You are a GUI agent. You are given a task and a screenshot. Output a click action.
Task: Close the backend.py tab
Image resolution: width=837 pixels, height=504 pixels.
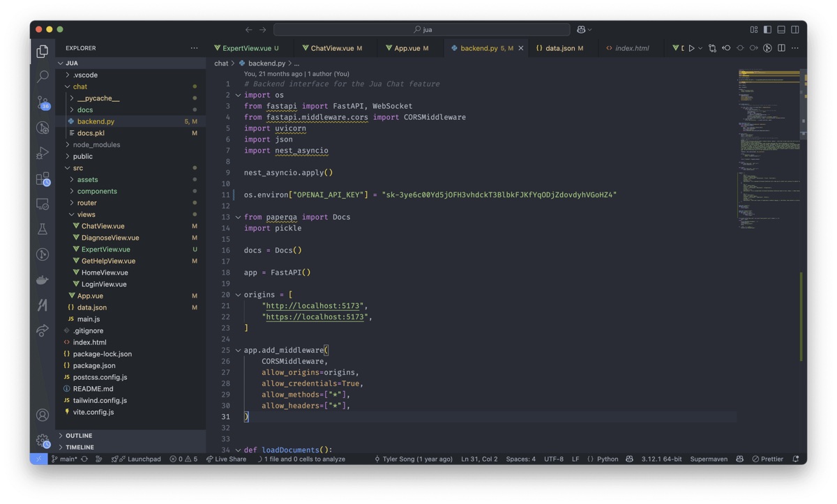(521, 48)
